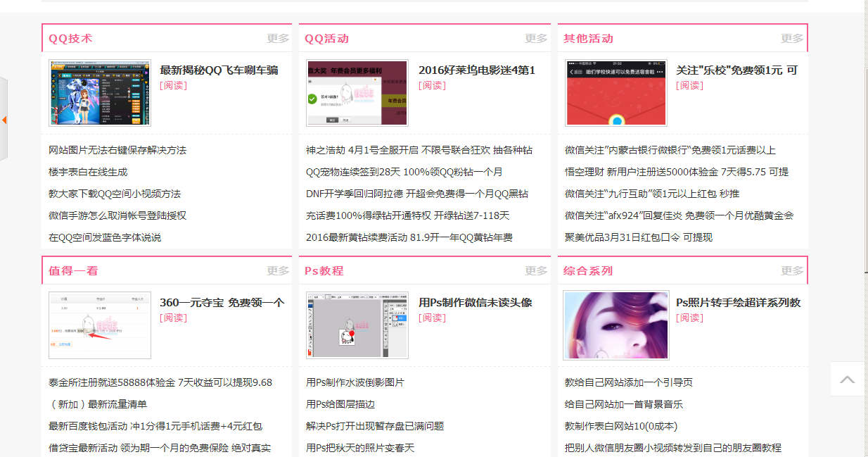Click the headline 最新揭秘QQ飞车唰车骗
This screenshot has height=457, width=868.
219,70
